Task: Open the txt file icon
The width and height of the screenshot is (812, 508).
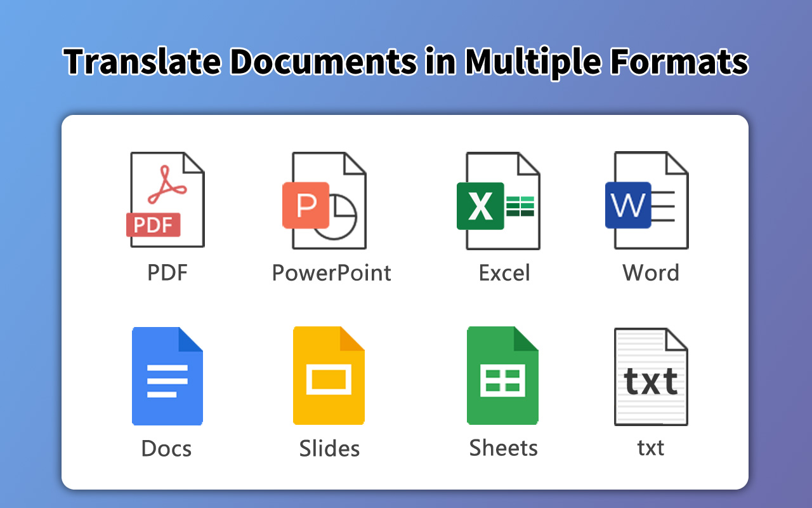Action: click(x=651, y=375)
